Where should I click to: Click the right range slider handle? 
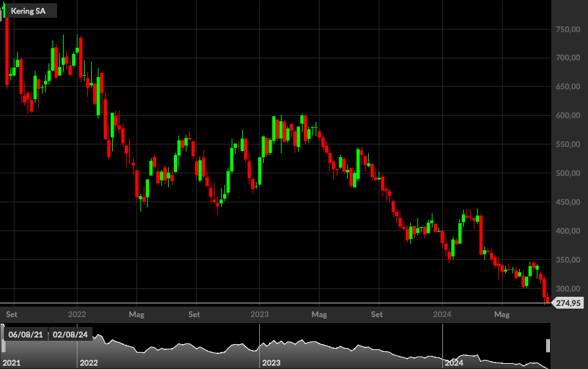click(x=547, y=345)
